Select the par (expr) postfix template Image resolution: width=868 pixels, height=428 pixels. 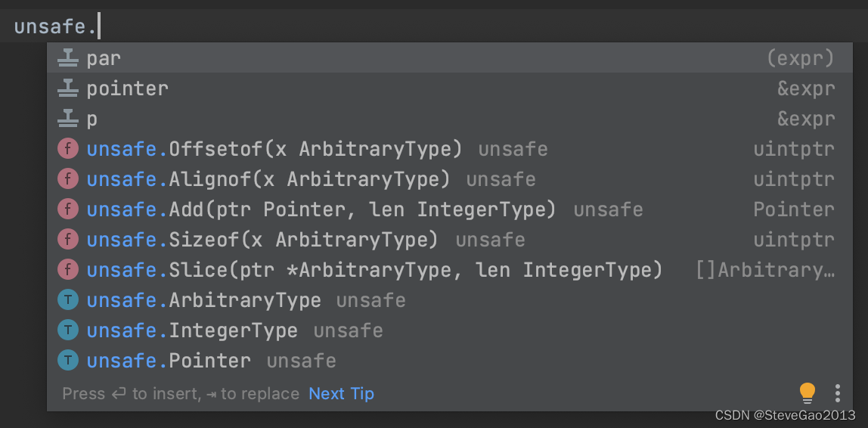(449, 58)
